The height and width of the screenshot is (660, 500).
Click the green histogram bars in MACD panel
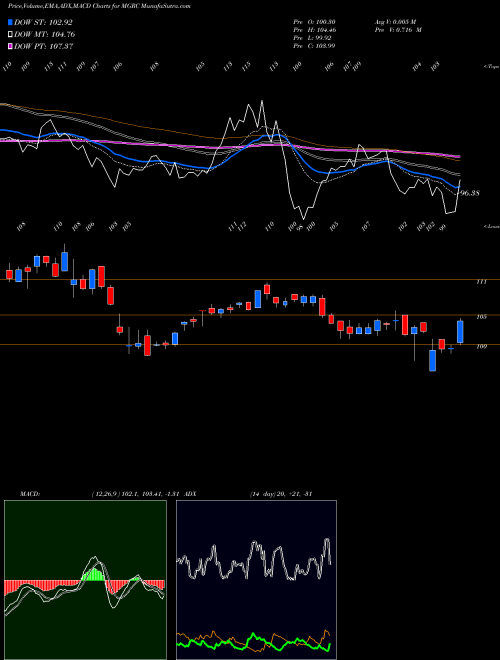tap(93, 575)
